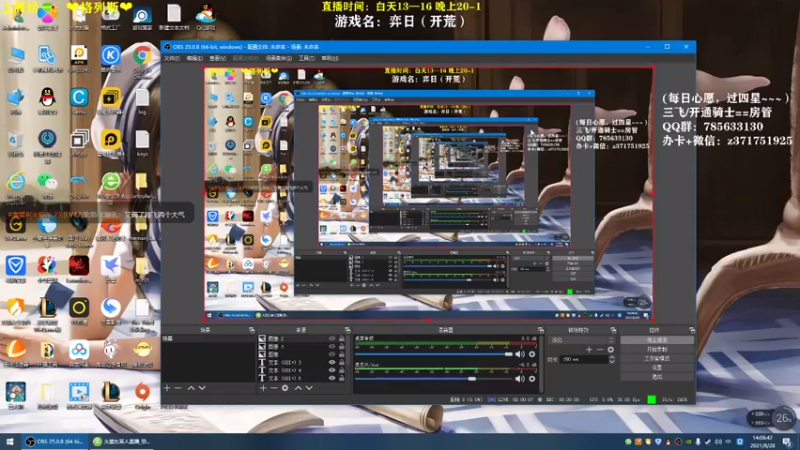Add a new scene with the plus icon
The width and height of the screenshot is (800, 450).
[167, 388]
